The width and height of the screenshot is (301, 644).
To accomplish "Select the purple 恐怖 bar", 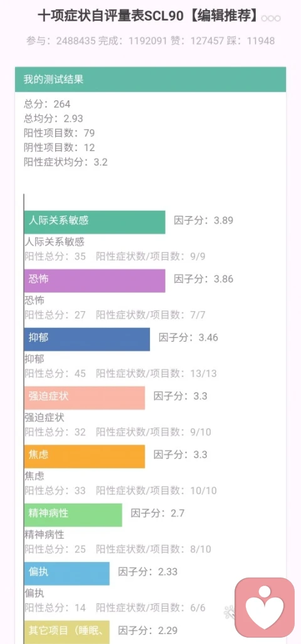I will point(95,281).
